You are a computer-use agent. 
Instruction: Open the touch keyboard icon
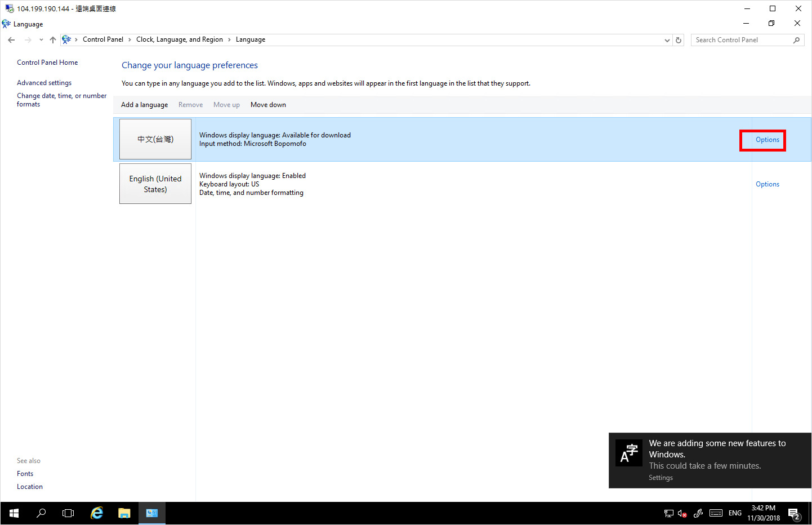[716, 513]
